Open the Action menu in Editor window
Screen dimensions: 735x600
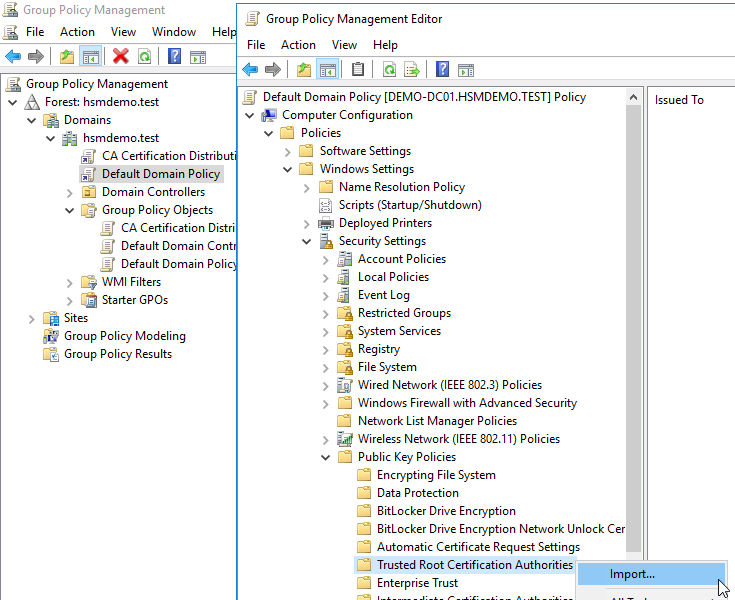pyautogui.click(x=298, y=45)
